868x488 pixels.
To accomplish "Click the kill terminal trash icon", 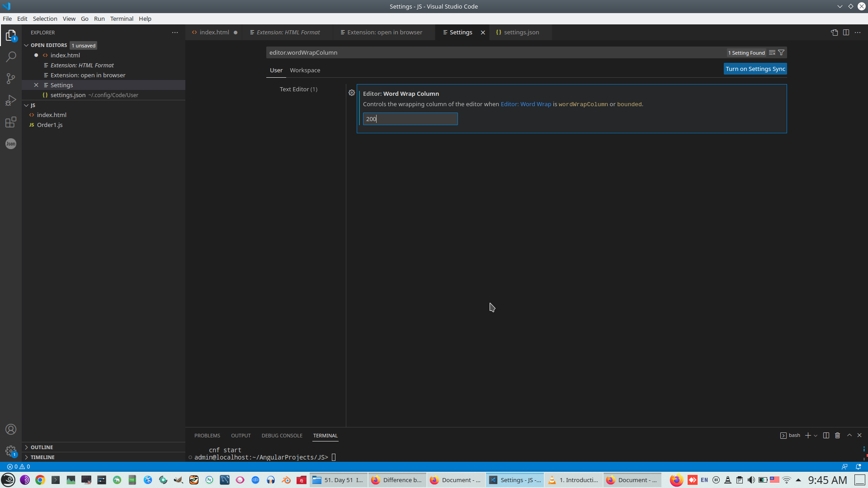I will click(x=837, y=436).
